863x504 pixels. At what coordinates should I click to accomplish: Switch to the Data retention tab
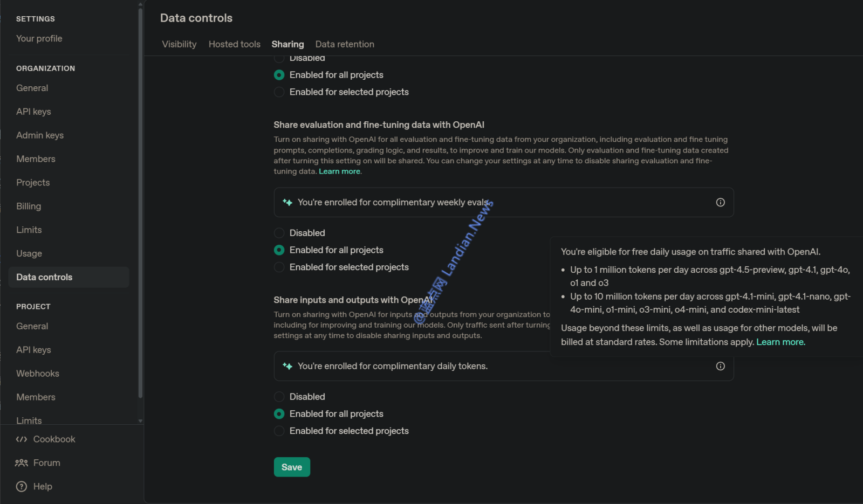(x=345, y=44)
